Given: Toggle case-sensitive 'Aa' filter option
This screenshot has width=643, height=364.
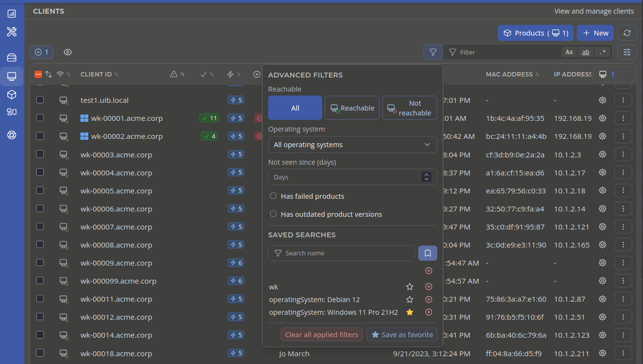Looking at the screenshot, I should pos(569,52).
